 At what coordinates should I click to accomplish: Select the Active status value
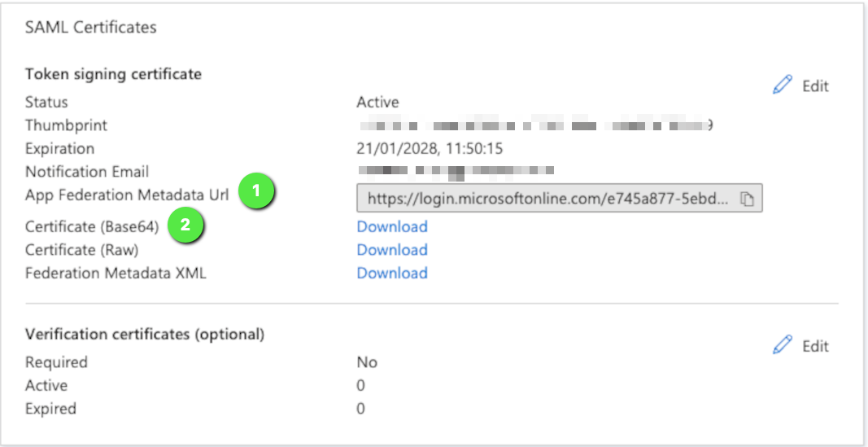(378, 103)
